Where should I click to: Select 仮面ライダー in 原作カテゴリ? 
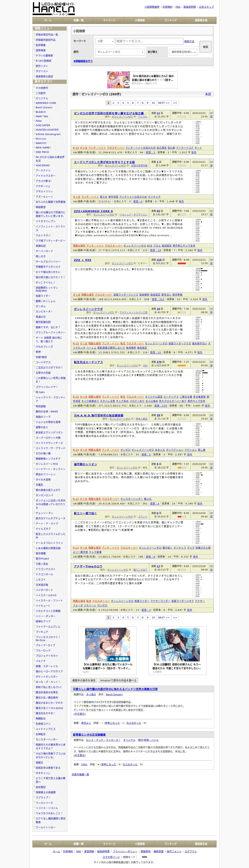[x=43, y=296]
